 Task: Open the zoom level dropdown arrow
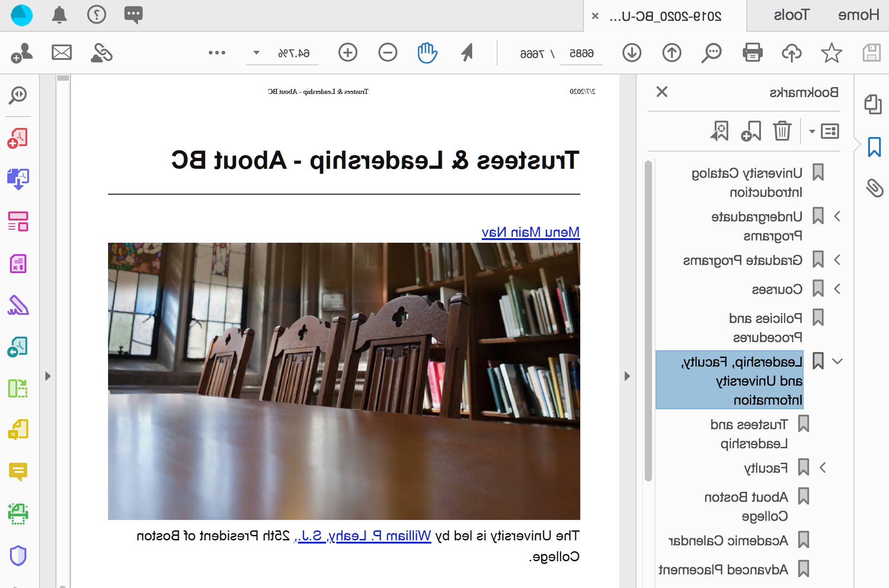click(x=257, y=53)
